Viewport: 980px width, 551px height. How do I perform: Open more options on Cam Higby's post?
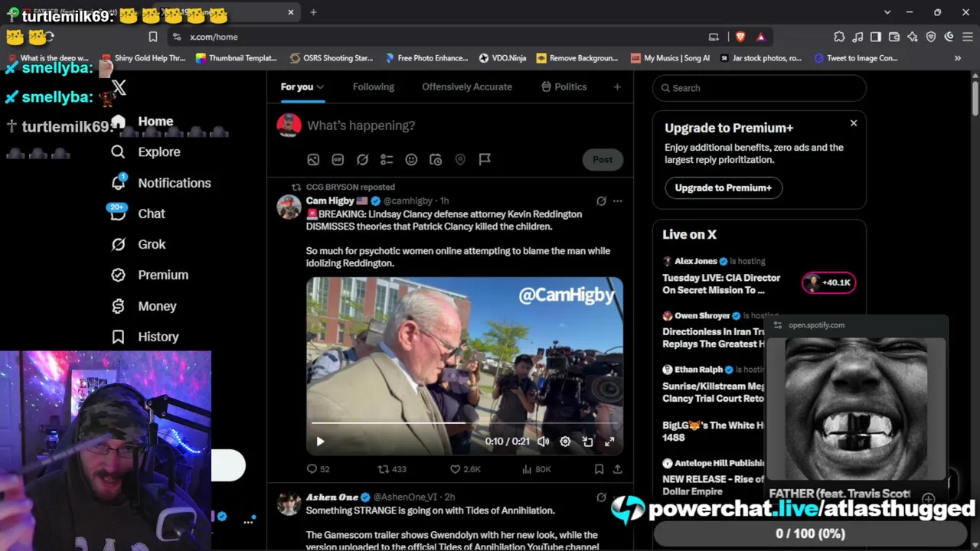coord(617,201)
